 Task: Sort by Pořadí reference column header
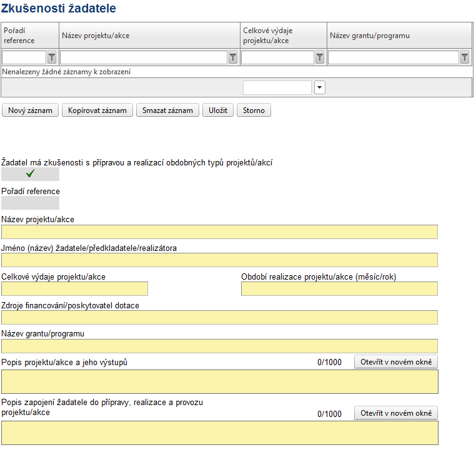point(30,36)
